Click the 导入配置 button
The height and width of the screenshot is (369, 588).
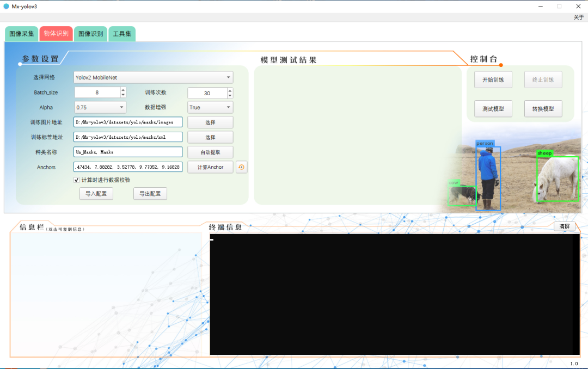coord(96,194)
